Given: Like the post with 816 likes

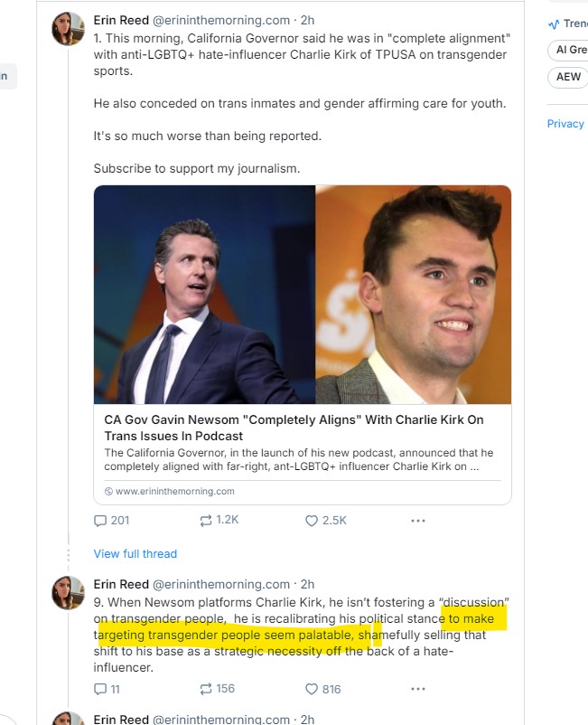Looking at the screenshot, I should [312, 689].
